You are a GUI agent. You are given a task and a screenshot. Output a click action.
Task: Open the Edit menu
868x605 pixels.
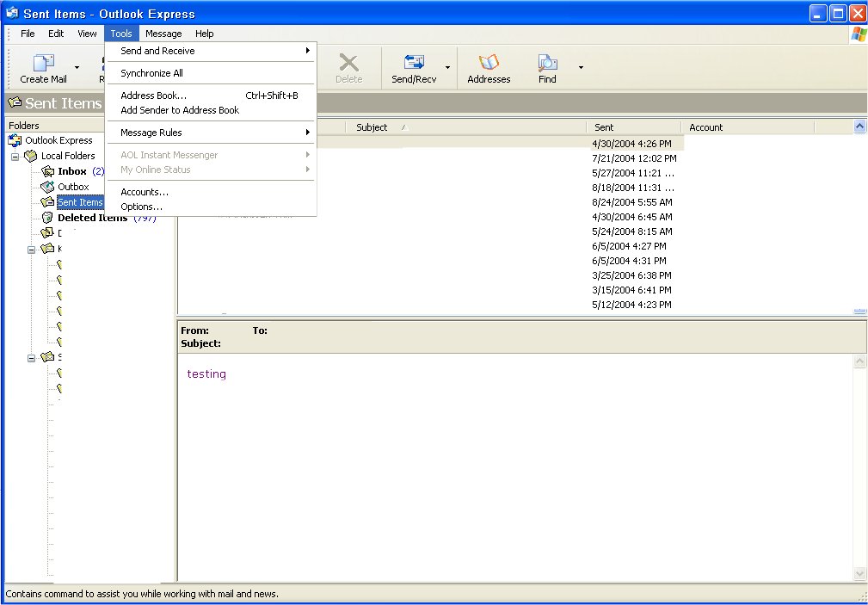coord(56,34)
